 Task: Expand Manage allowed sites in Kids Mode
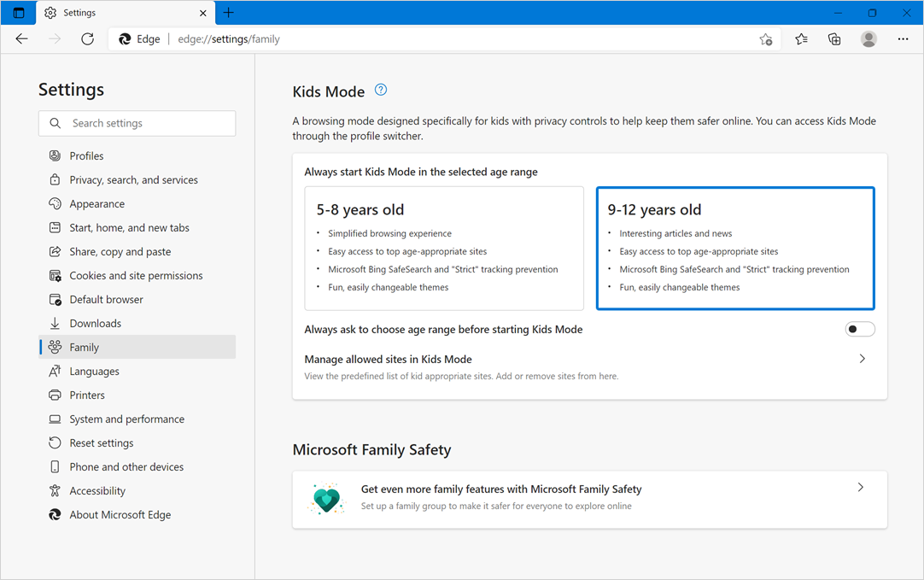tap(862, 359)
